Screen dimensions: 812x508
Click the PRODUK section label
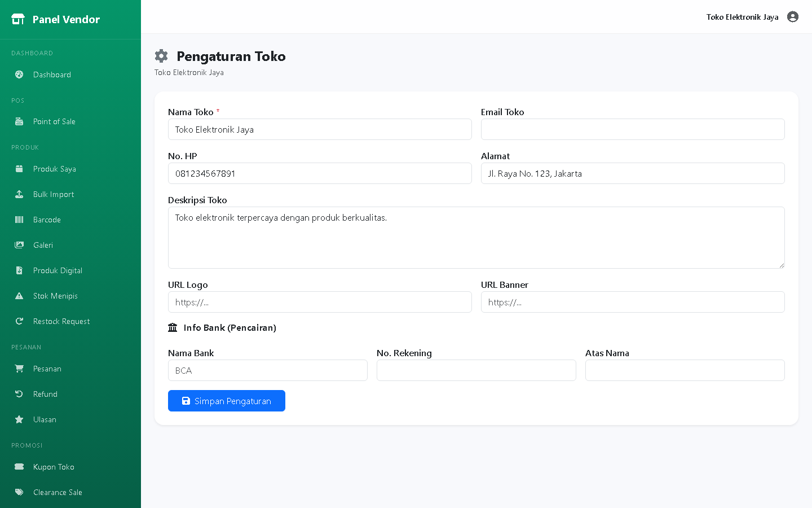tap(25, 147)
